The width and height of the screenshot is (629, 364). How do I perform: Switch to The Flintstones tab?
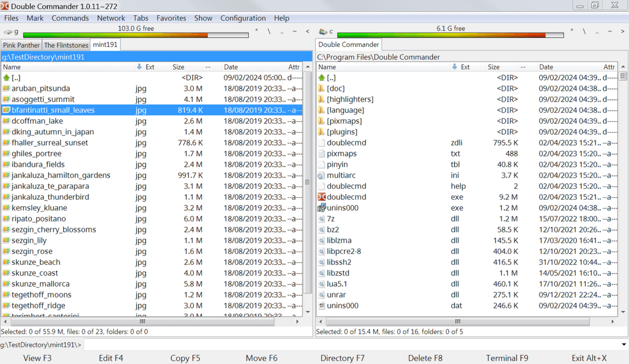66,45
